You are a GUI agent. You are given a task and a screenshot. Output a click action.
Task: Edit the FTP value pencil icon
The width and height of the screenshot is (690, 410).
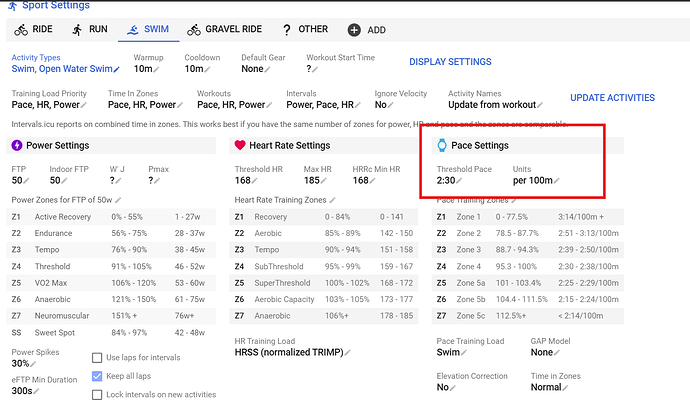[x=26, y=181]
